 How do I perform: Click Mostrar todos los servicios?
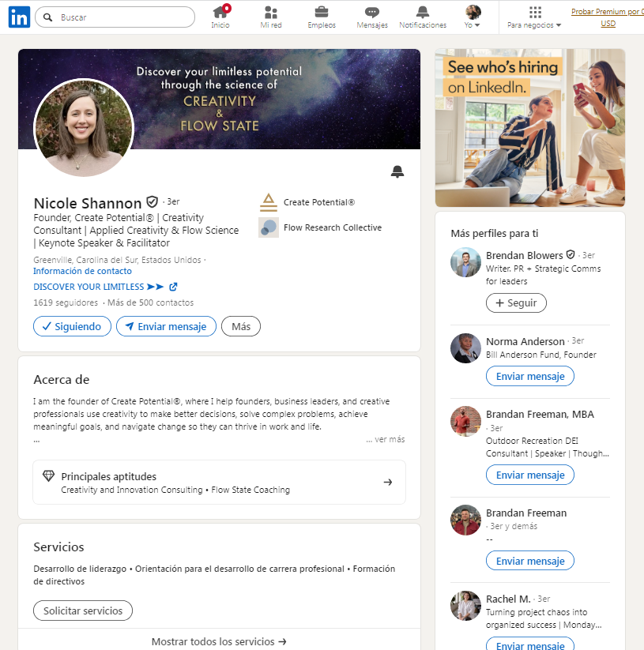click(219, 641)
